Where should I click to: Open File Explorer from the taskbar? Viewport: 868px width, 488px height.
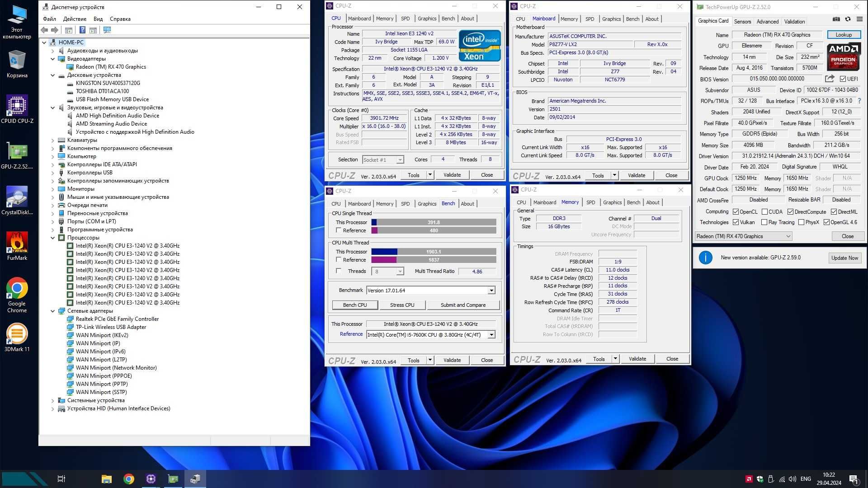(x=107, y=479)
